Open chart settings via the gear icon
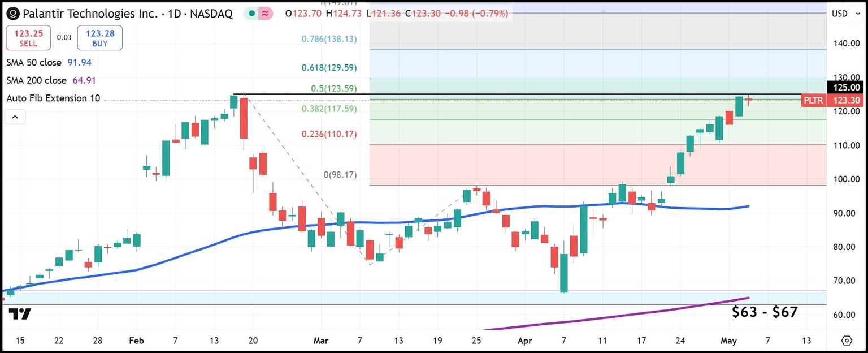 pos(847,341)
